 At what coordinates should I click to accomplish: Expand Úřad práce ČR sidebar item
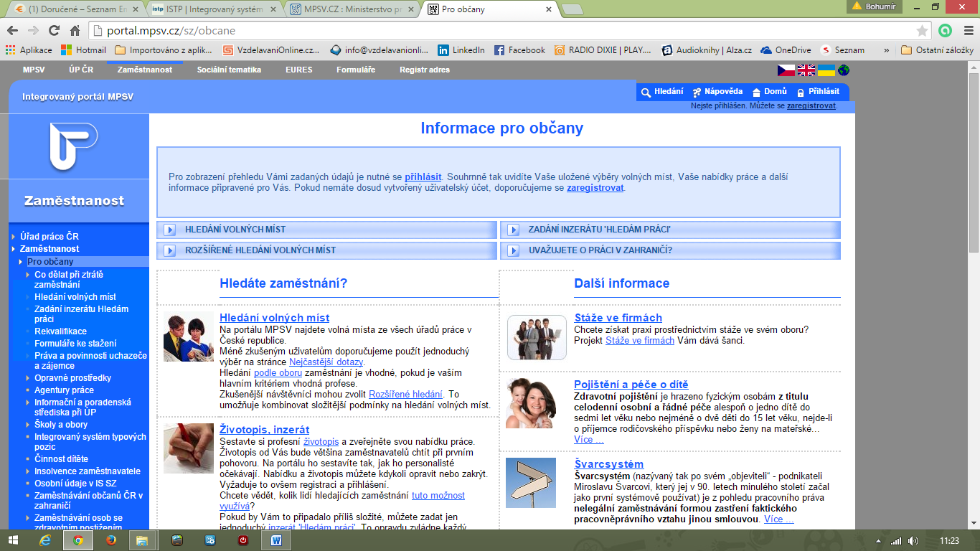50,237
